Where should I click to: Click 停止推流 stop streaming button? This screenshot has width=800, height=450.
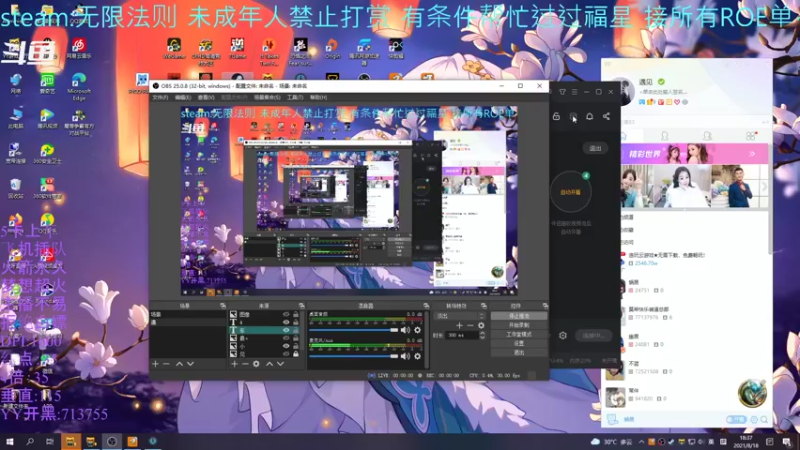coord(519,316)
